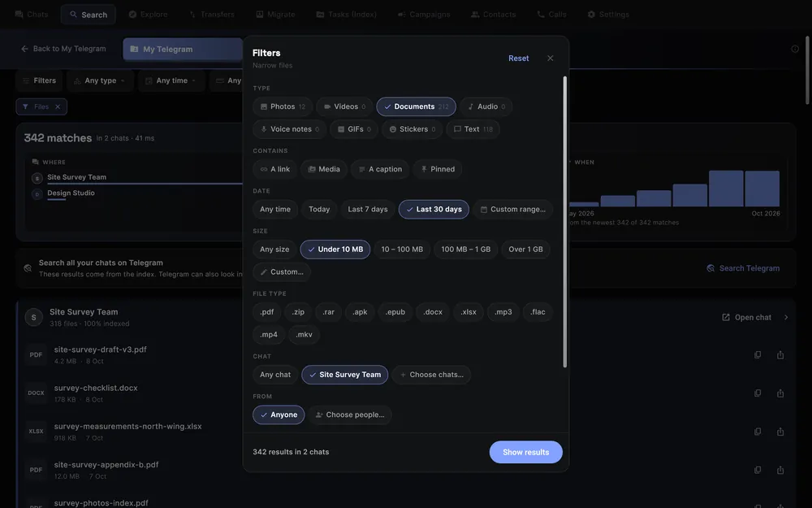Toggle the Voice notes filter
The width and height of the screenshot is (812, 508).
coord(290,129)
